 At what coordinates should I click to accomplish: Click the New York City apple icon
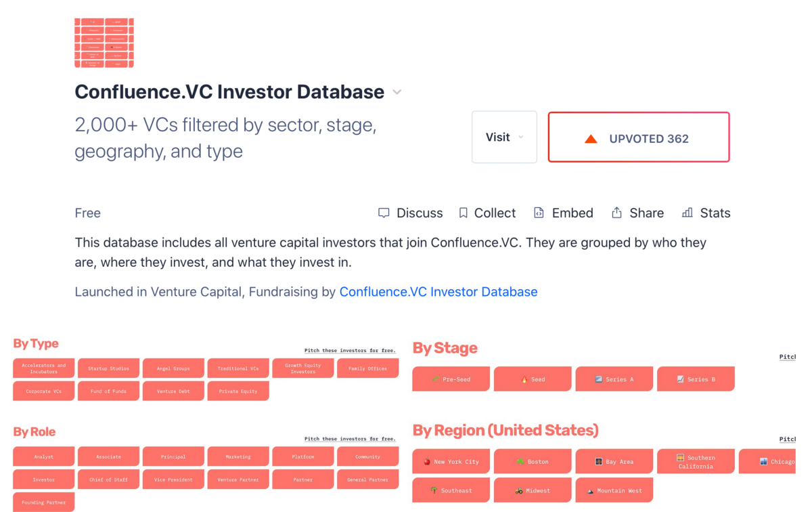click(427, 462)
